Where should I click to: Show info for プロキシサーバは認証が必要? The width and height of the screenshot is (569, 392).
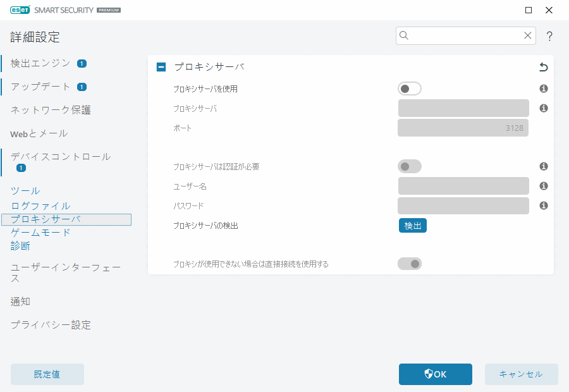(x=543, y=166)
